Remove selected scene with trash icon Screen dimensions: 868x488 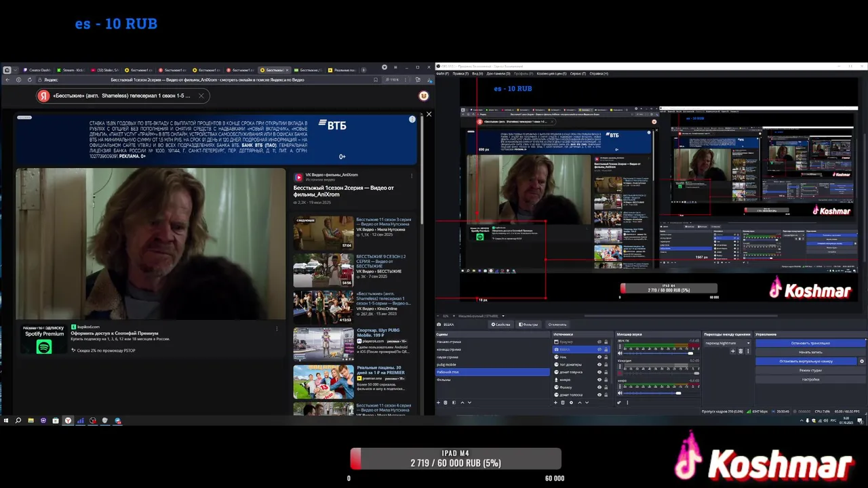tap(446, 403)
